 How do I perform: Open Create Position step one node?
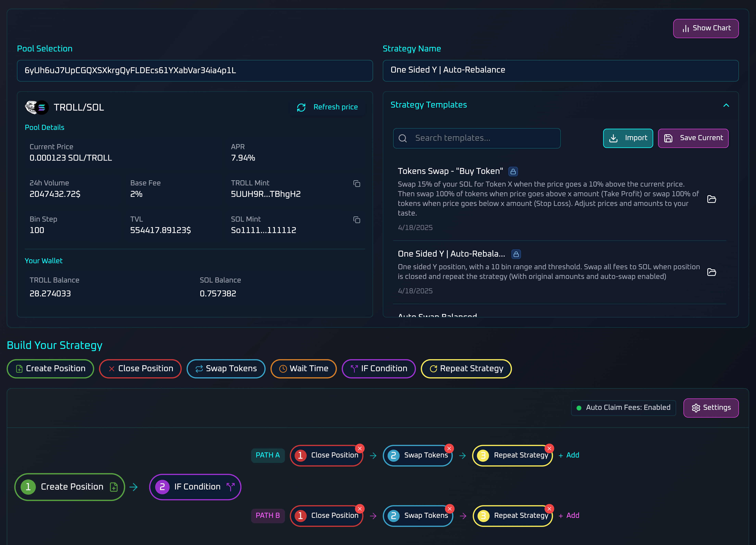[x=70, y=487]
